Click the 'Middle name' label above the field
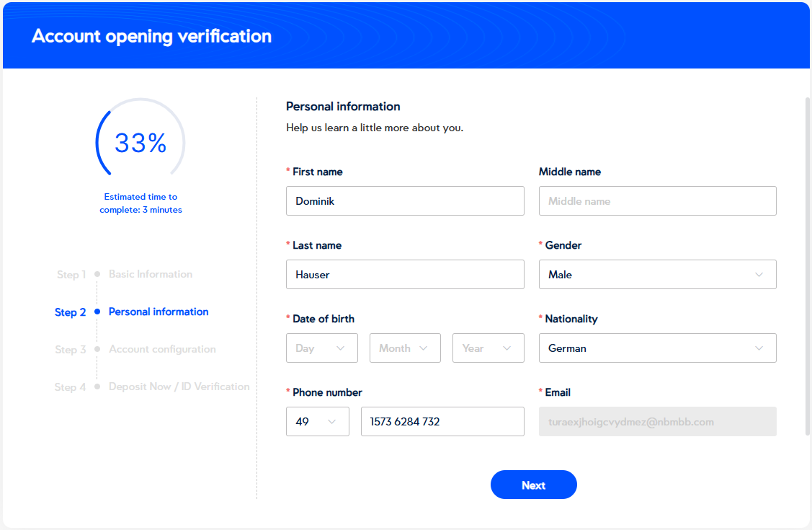The height and width of the screenshot is (530, 812). point(570,172)
